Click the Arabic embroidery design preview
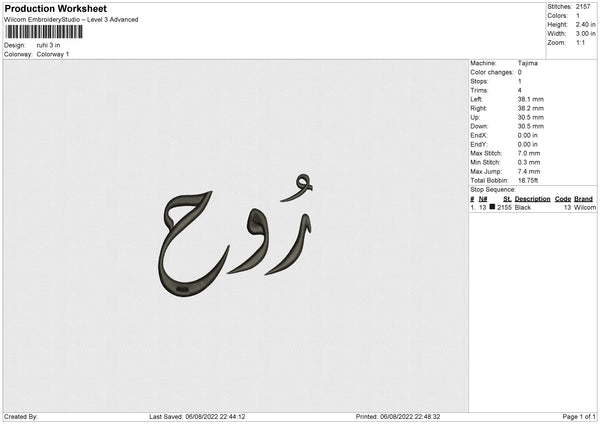 pos(235,235)
